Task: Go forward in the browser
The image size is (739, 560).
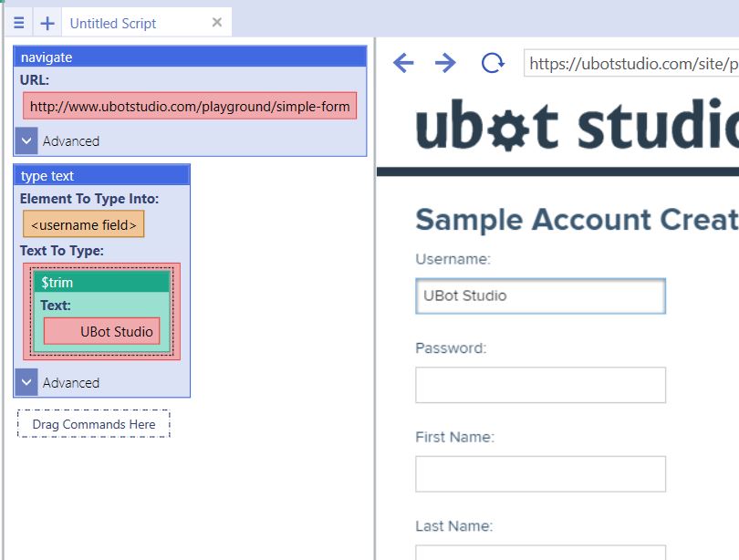Action: pyautogui.click(x=445, y=63)
